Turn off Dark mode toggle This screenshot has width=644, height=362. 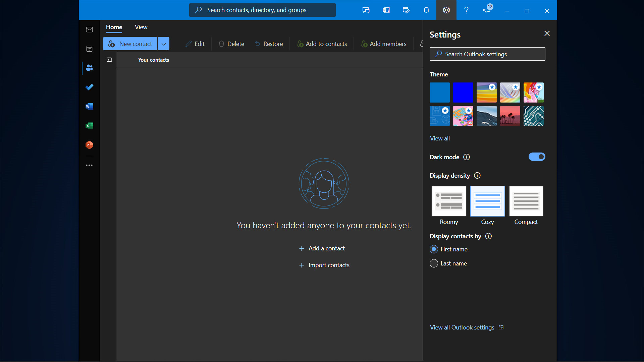click(537, 157)
